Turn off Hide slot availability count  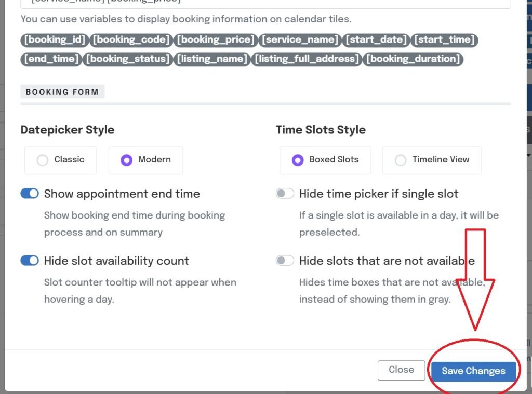30,261
